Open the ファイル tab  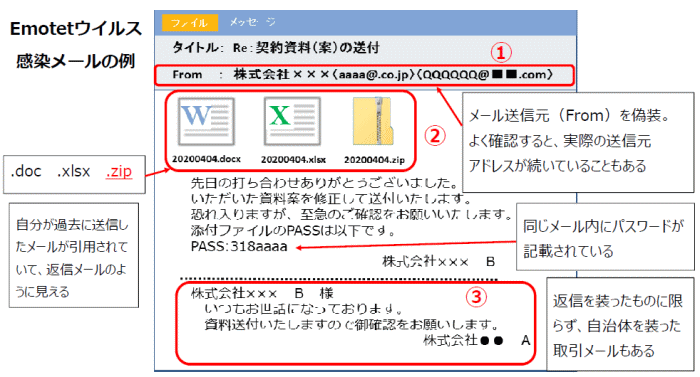point(190,22)
